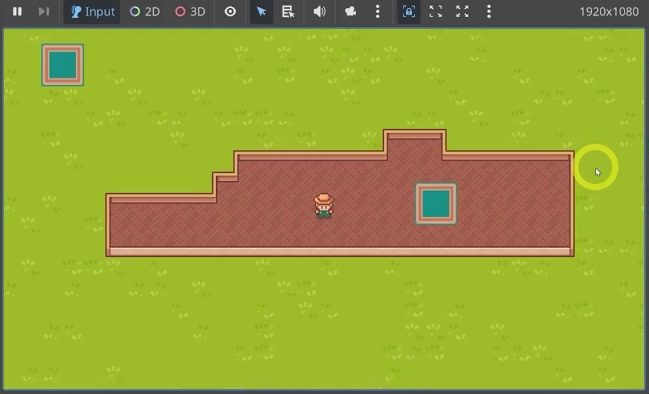Select the Input mode button
This screenshot has width=649, height=394.
pos(92,12)
